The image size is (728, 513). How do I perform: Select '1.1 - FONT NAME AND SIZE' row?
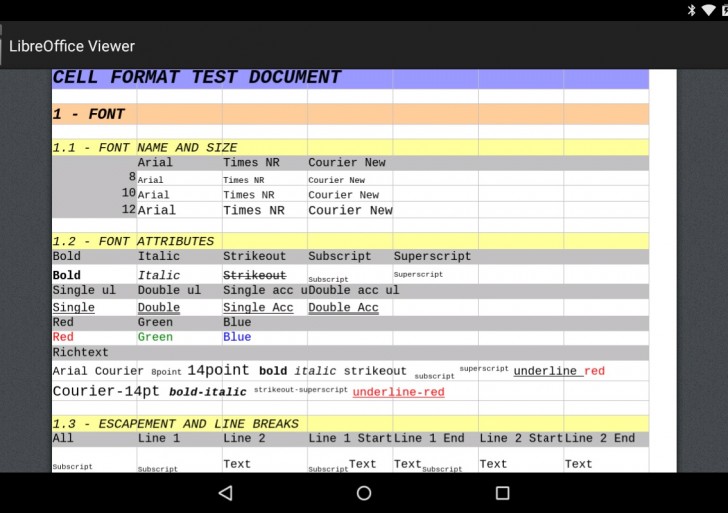click(x=145, y=148)
